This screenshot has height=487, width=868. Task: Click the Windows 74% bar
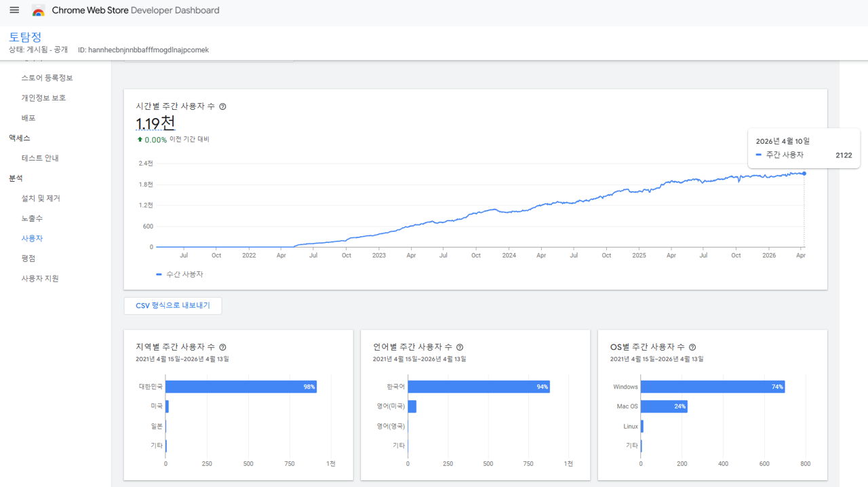[x=712, y=387]
